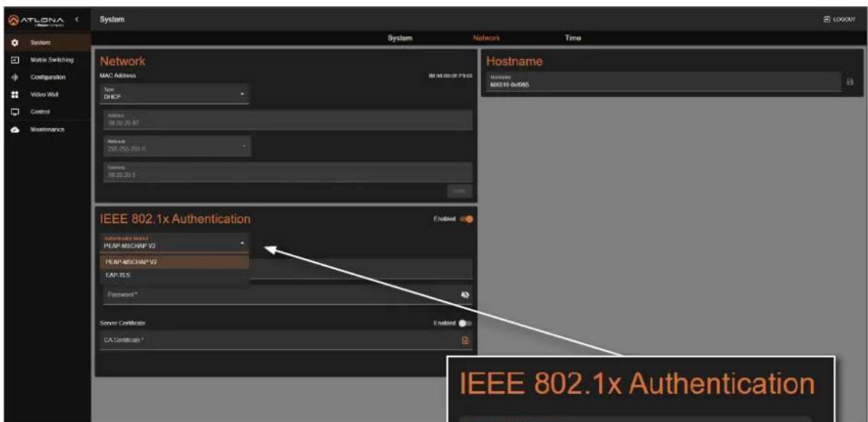Collapse the Authentication Method dropdown
This screenshot has width=868, height=422.
click(x=175, y=243)
